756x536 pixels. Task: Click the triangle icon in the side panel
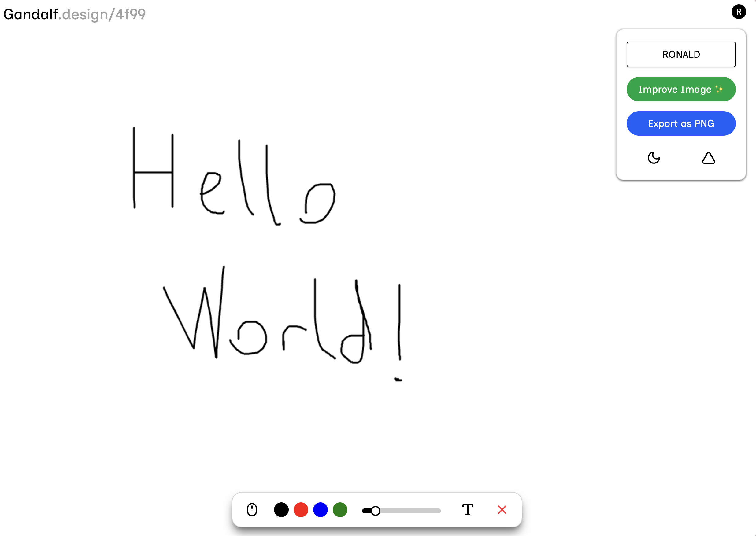(x=708, y=158)
